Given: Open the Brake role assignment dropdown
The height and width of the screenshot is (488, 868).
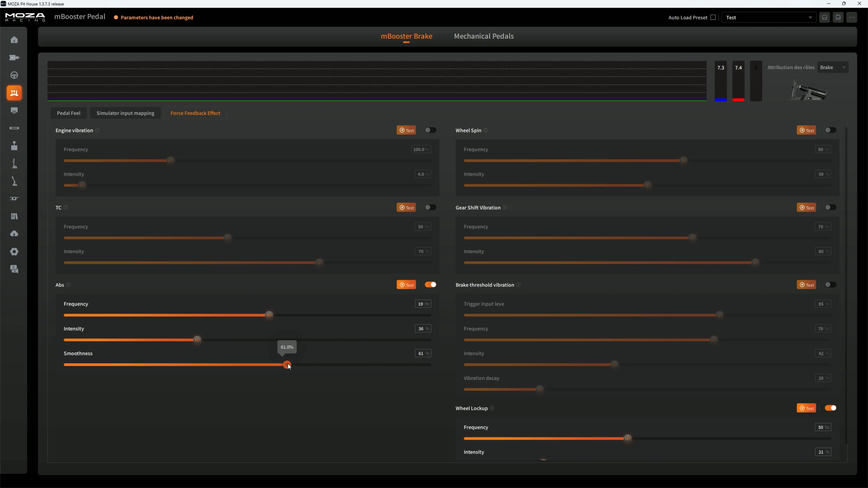Looking at the screenshot, I should click(x=833, y=67).
